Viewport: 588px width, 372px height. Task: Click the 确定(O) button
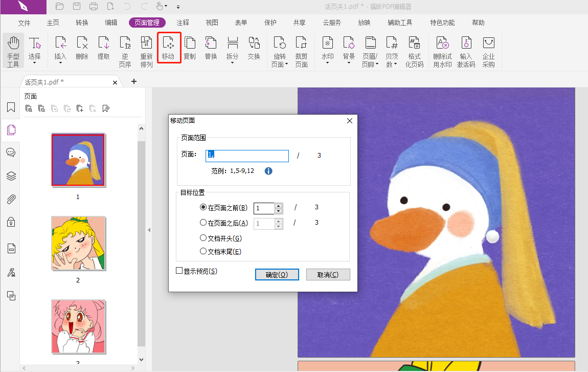277,275
